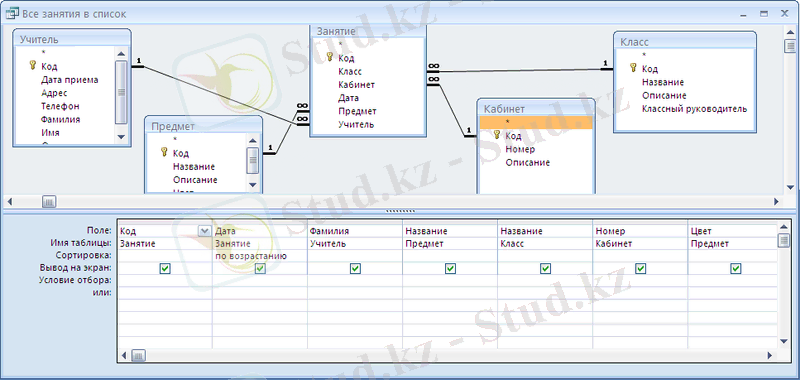Select the key icon beside Код in Учитель

click(33, 65)
